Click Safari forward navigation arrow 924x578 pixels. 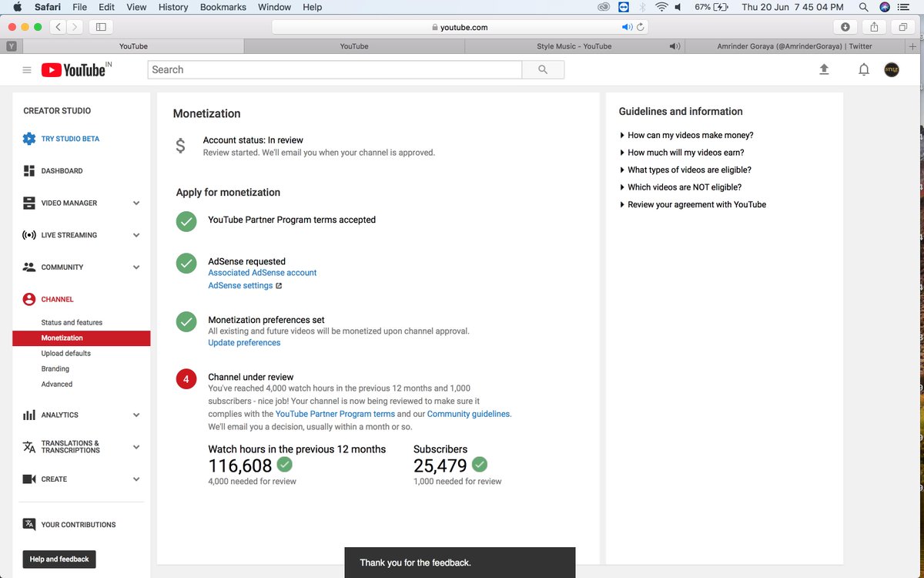click(x=75, y=27)
